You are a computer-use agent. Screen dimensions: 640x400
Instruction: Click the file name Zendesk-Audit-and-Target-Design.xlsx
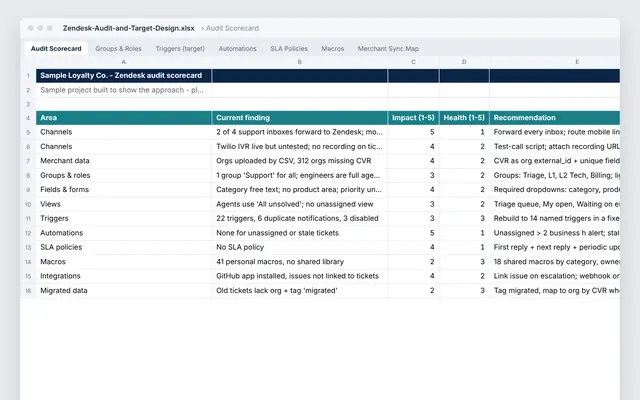(x=129, y=28)
